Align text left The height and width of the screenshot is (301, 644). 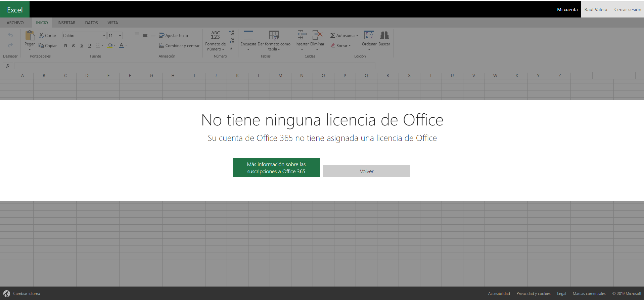[x=137, y=45]
